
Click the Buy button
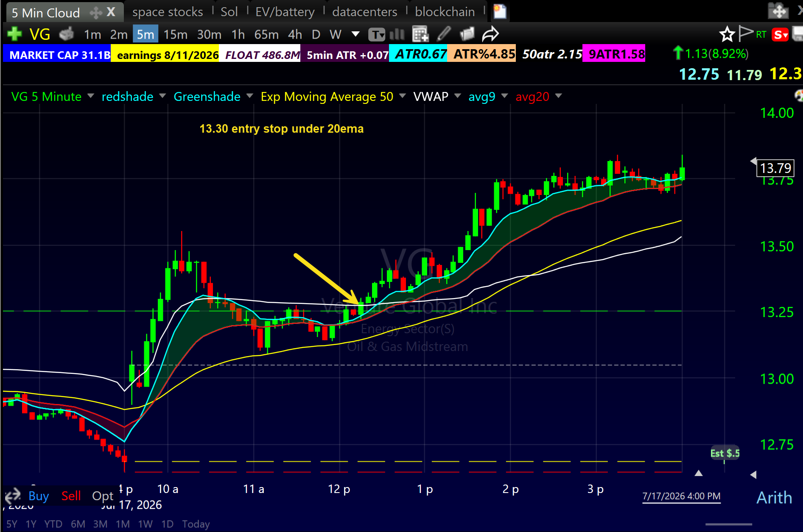click(39, 496)
